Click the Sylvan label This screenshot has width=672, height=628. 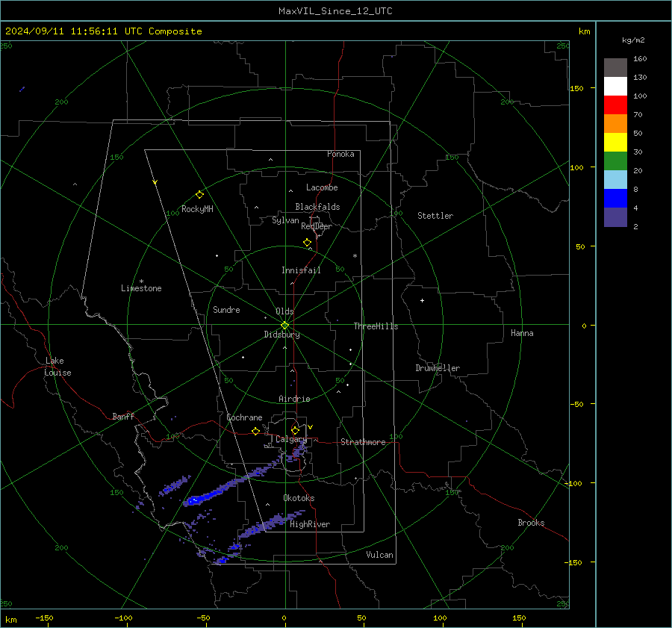[x=285, y=220]
